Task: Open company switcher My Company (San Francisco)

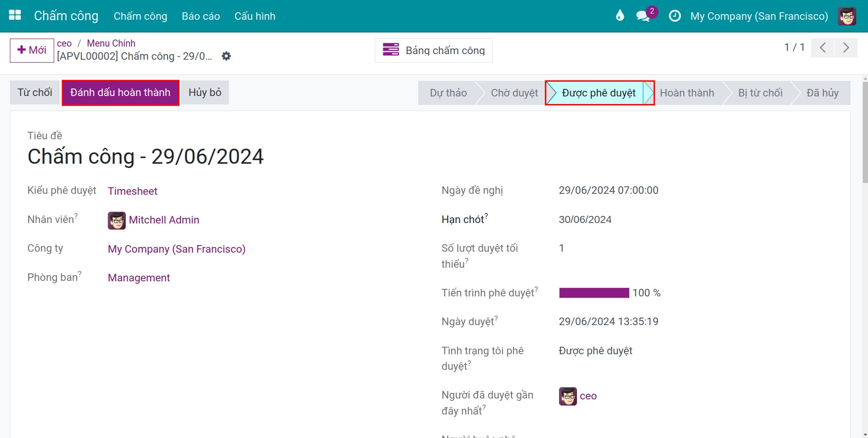Action: coord(759,16)
